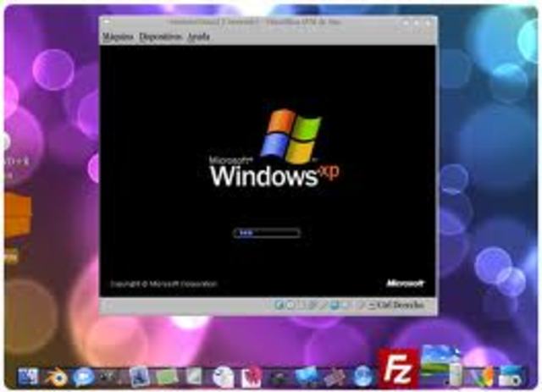Open the Máquina menu in VirtualBox
The width and height of the screenshot is (542, 392).
(x=119, y=36)
